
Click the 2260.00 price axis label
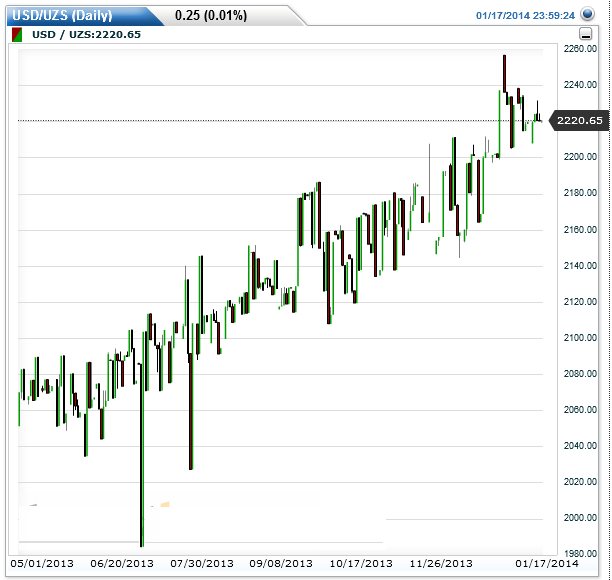point(580,49)
